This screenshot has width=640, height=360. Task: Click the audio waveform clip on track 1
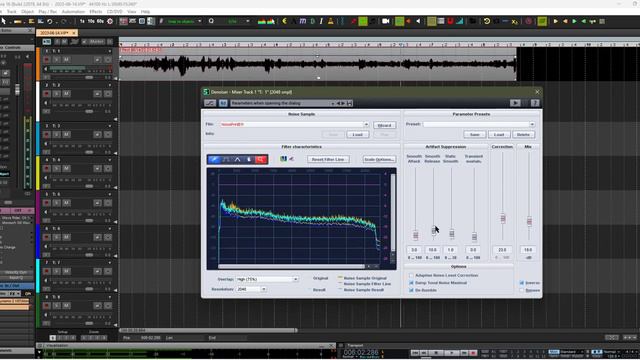pyautogui.click(x=318, y=64)
